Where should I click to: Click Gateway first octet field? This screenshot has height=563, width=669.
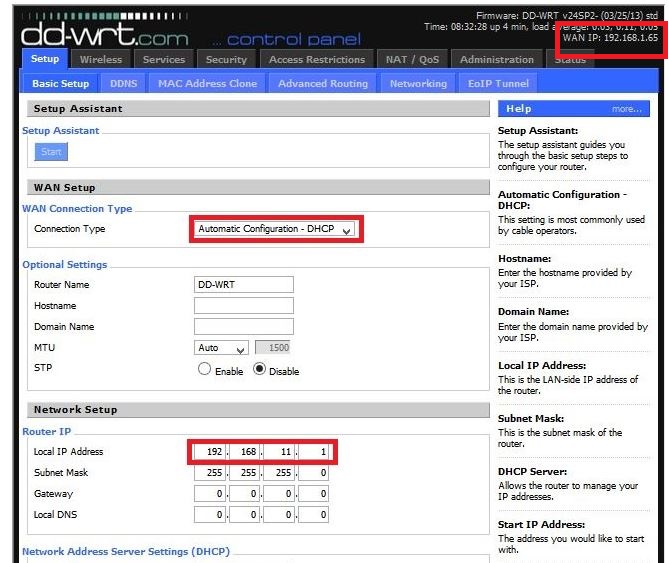210,493
